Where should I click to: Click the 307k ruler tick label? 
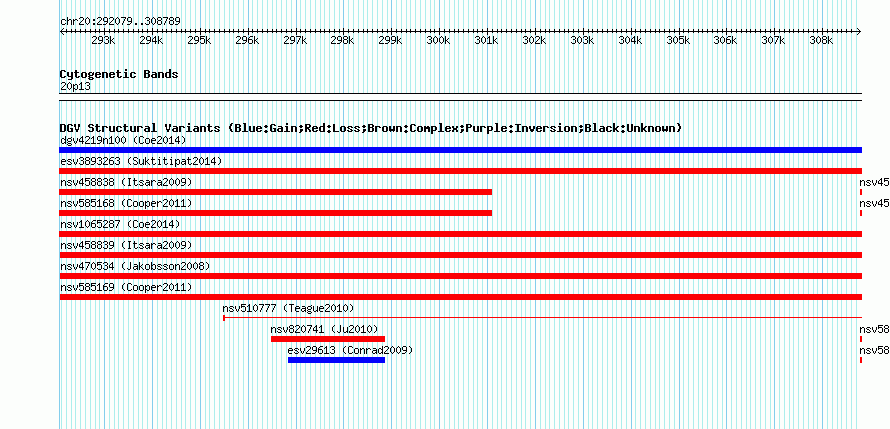(x=774, y=41)
